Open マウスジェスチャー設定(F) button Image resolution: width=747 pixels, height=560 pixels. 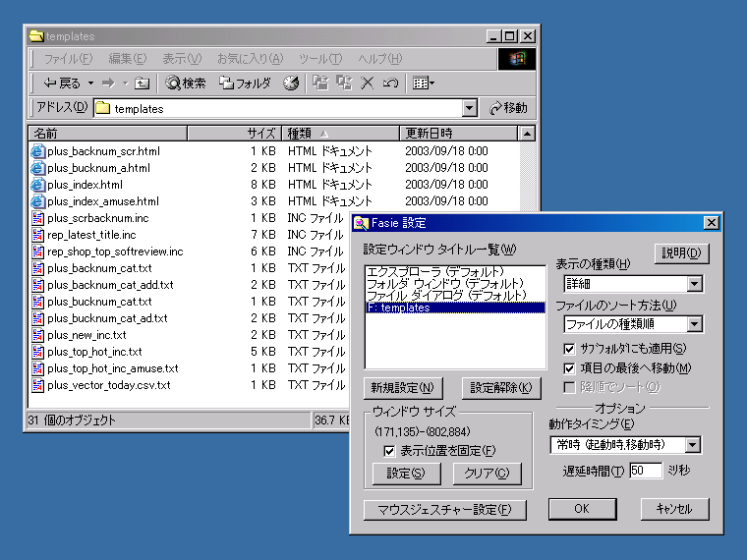444,510
